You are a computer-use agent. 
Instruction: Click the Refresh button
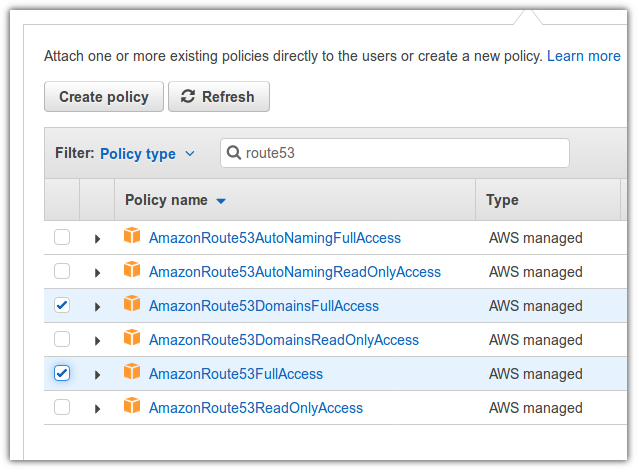219,97
